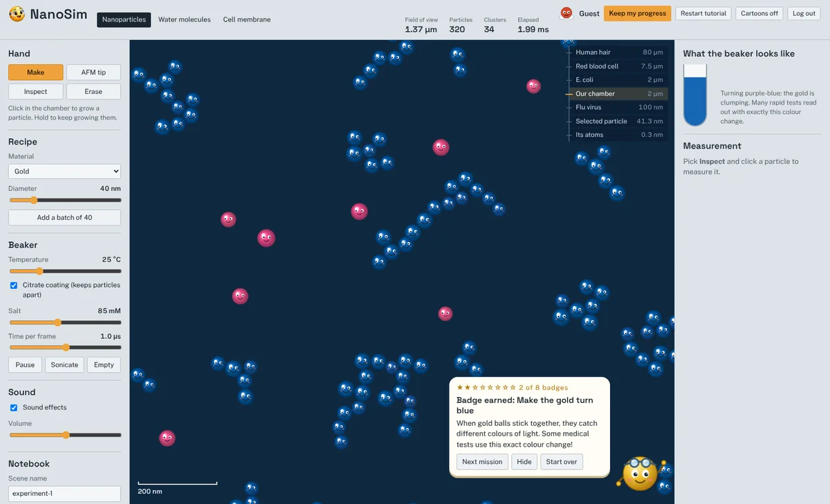Pause the simulation

point(25,365)
